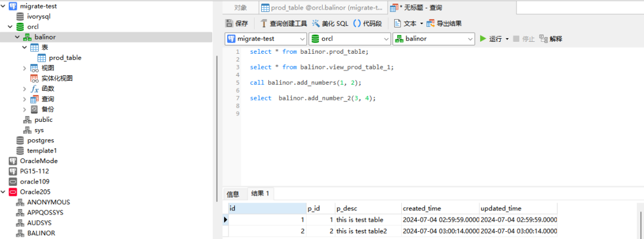Switch to the prod_table @orcl.balinor tab

[x=324, y=7]
